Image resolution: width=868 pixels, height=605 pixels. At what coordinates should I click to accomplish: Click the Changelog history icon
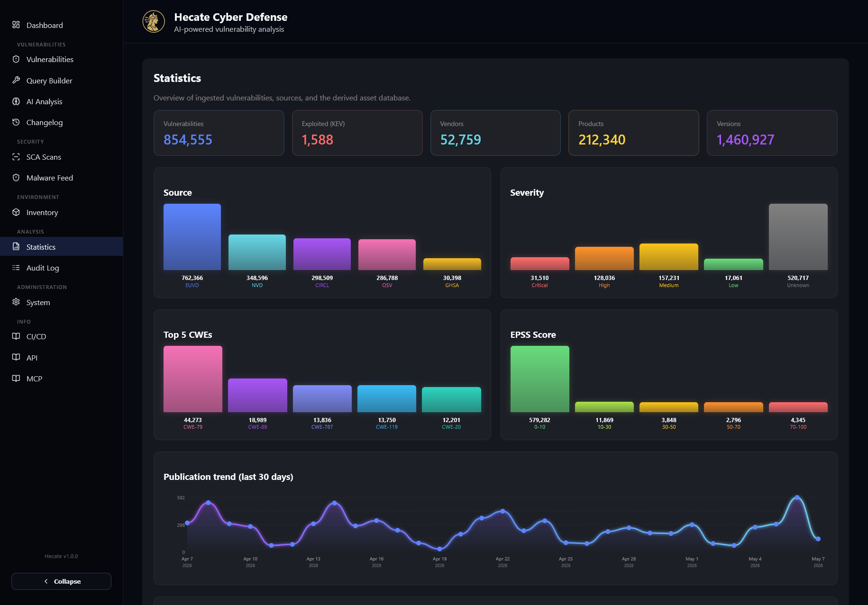(x=16, y=122)
